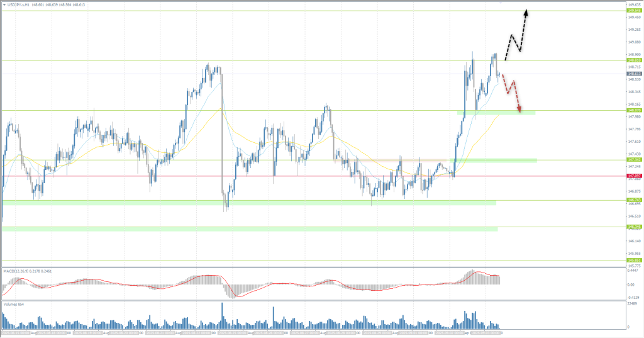Image resolution: width=644 pixels, height=338 pixels.
Task: Click the green zone right of 147.342 line
Action: [x=497, y=161]
